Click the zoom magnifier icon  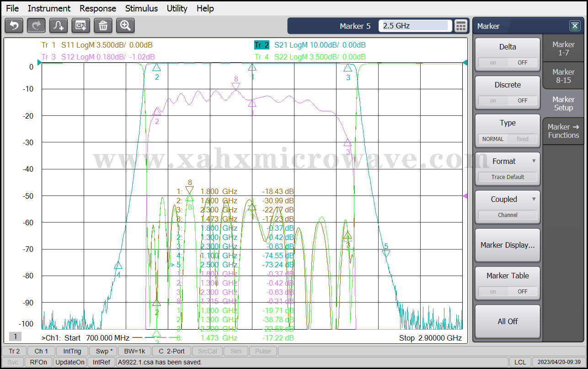[125, 26]
